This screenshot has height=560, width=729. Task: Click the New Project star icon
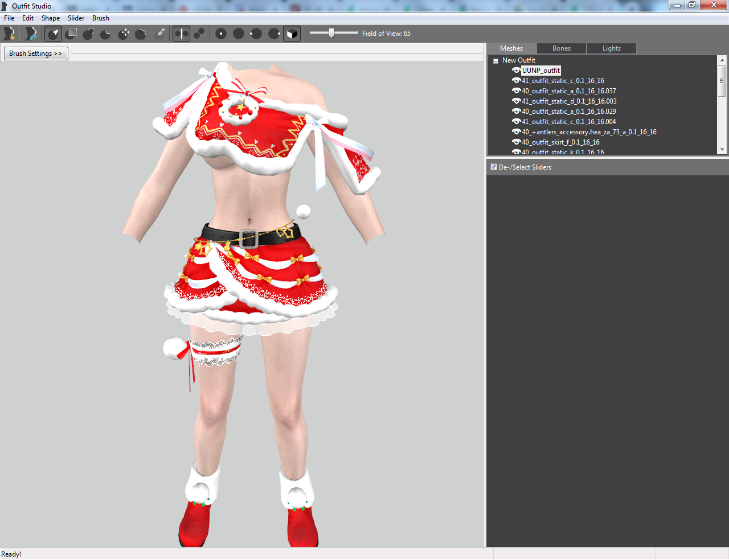pyautogui.click(x=9, y=34)
